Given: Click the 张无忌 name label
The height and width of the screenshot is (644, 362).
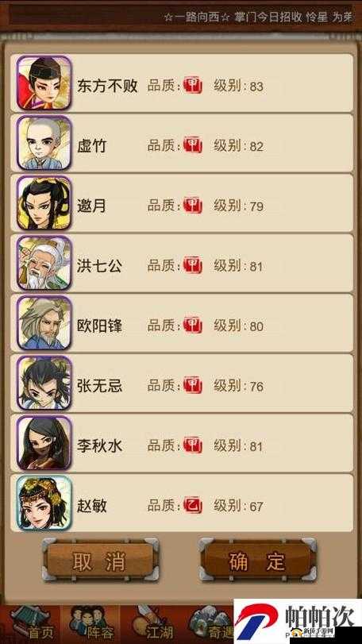Looking at the screenshot, I should click(99, 386).
